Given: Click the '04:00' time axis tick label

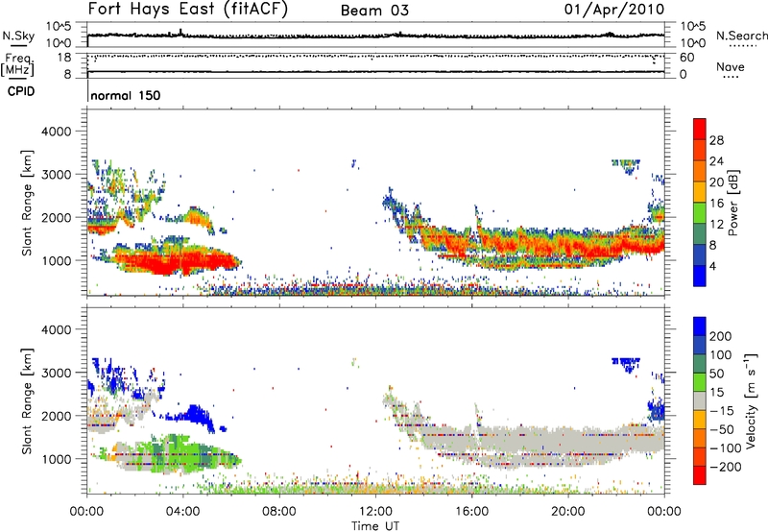Looking at the screenshot, I should 183,512.
